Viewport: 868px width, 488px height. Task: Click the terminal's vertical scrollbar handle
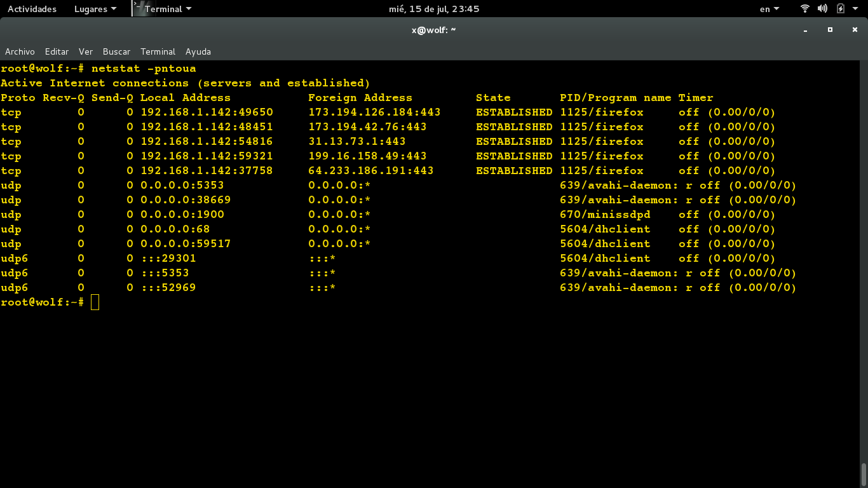(x=864, y=474)
